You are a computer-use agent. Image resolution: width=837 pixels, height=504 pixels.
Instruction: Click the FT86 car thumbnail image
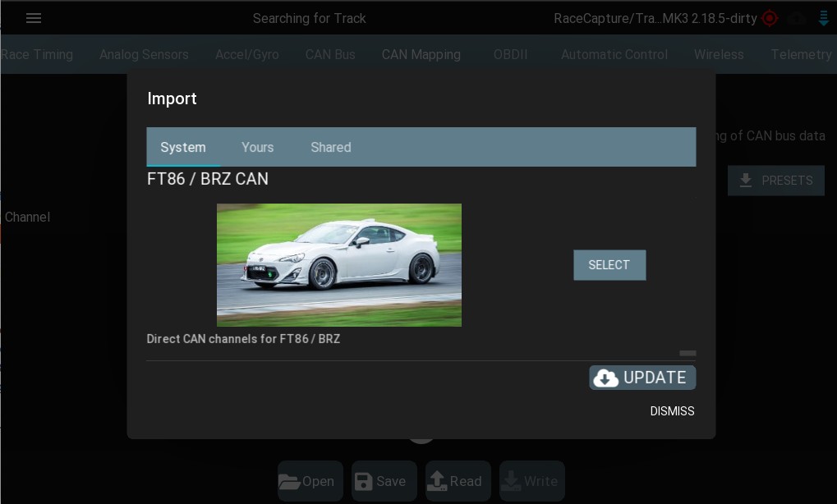[x=339, y=265]
